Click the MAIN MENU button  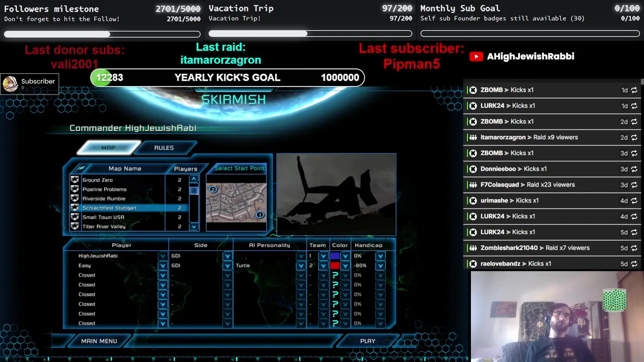[99, 341]
